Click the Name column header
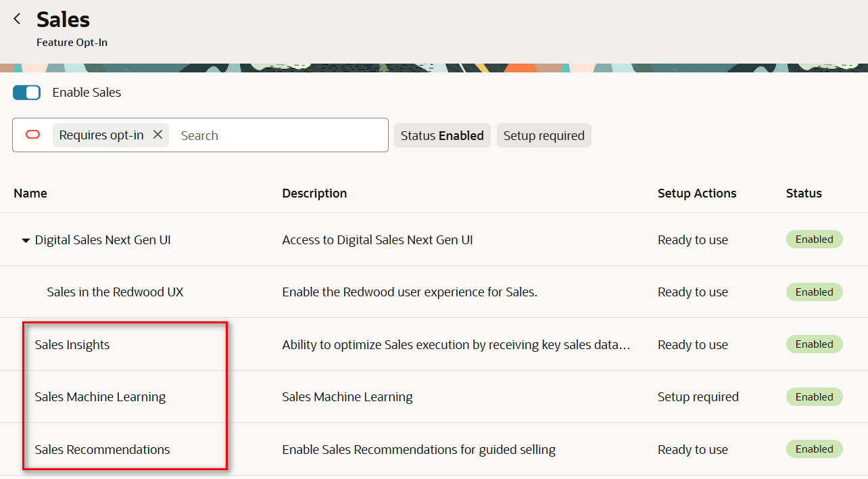Viewport: 868px width, 479px height. click(x=30, y=193)
